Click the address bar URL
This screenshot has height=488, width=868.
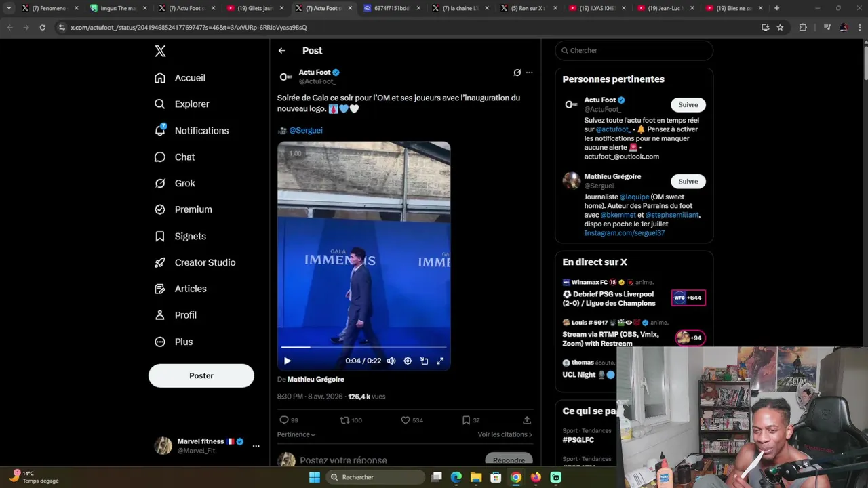click(189, 28)
